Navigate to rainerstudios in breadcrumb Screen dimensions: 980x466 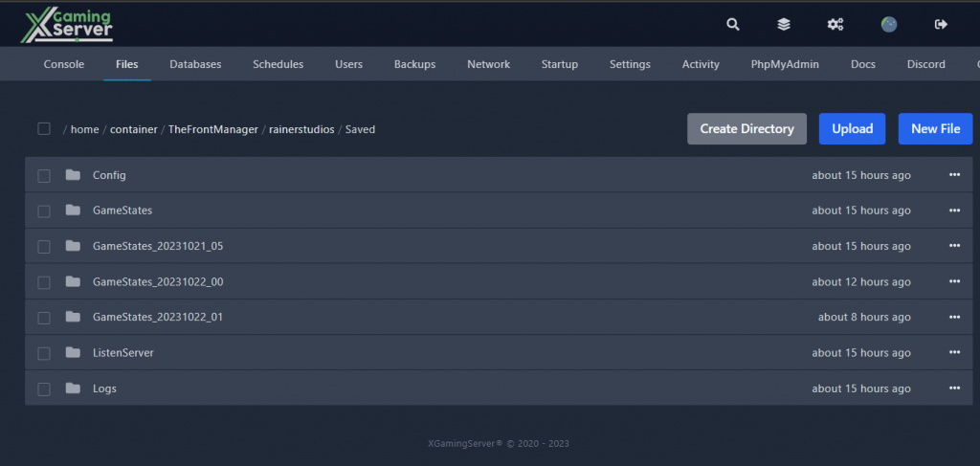301,129
